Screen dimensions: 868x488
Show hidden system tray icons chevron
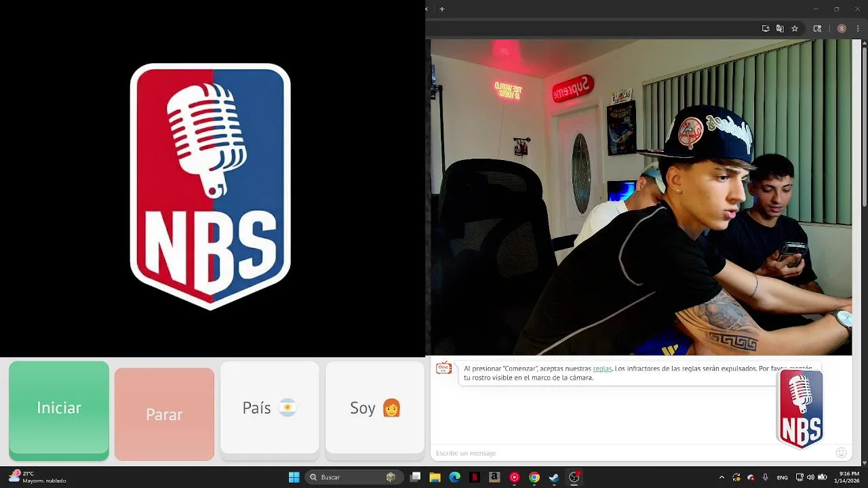click(x=722, y=477)
